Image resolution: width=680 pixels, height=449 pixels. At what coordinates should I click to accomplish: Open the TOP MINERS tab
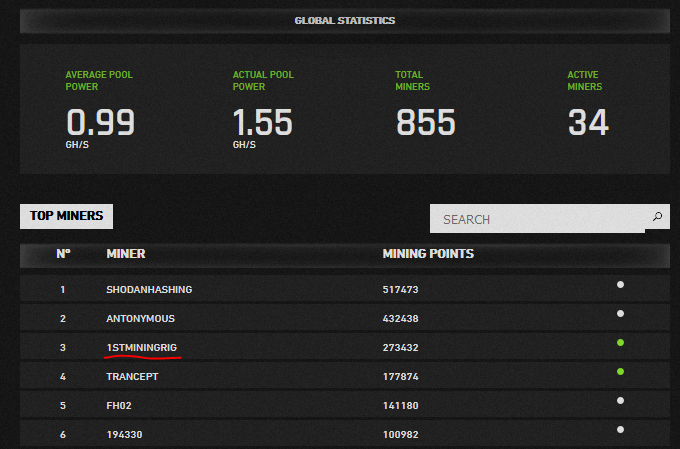(x=66, y=216)
